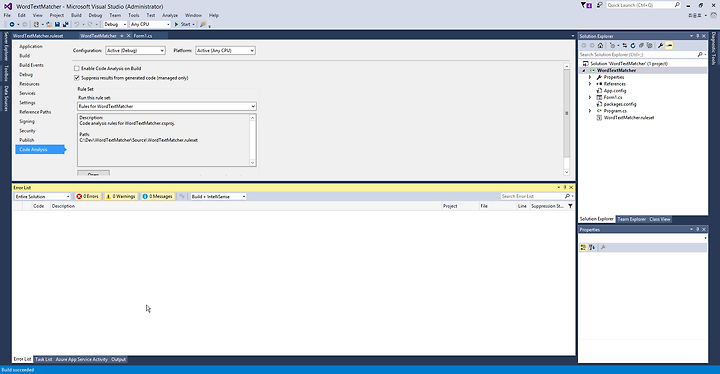
Task: Click the notifications filter flag icon
Action: click(x=585, y=5)
